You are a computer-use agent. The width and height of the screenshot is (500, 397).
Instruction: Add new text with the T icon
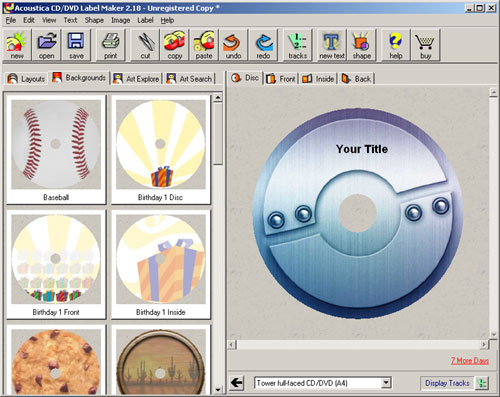click(x=332, y=45)
